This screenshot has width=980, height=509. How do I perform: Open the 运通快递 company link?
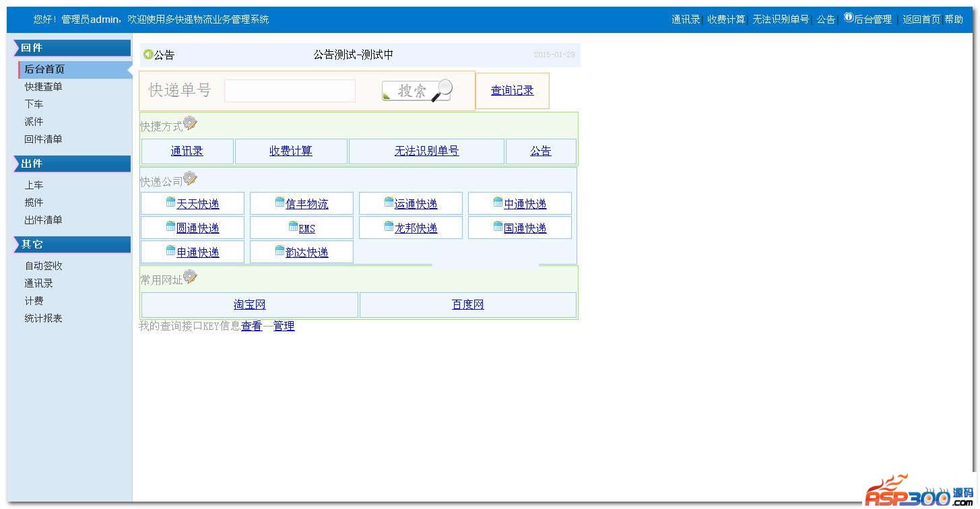coord(416,204)
